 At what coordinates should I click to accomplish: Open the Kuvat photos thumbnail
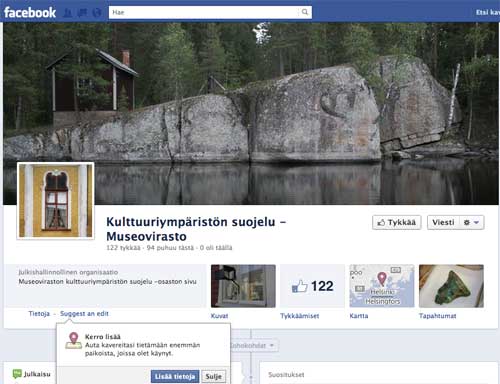[243, 286]
